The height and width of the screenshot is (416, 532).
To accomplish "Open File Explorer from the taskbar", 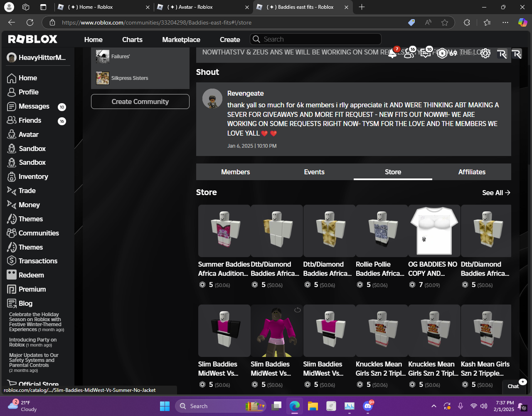I will (313, 406).
